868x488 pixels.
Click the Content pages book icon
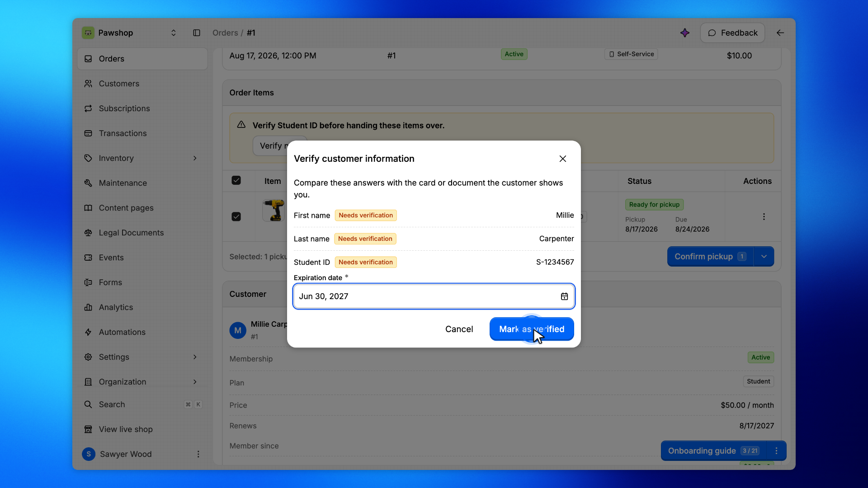pyautogui.click(x=88, y=208)
